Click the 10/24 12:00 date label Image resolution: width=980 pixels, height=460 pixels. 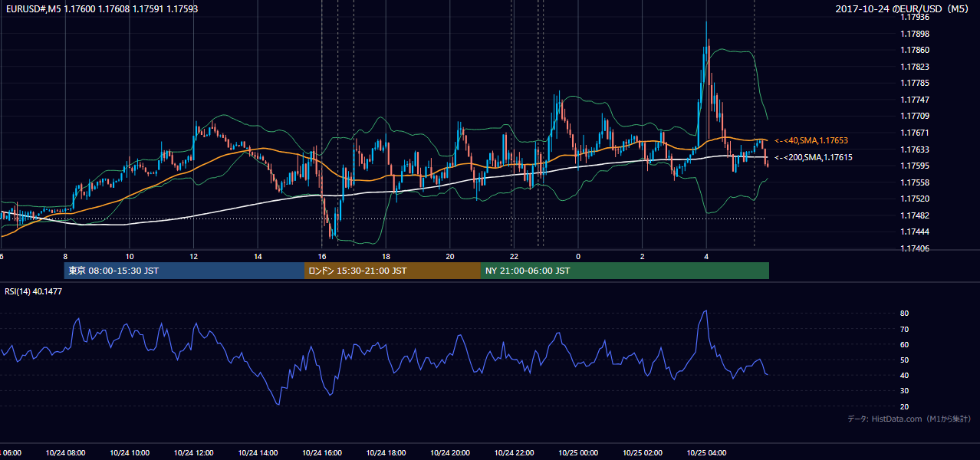pos(193,452)
